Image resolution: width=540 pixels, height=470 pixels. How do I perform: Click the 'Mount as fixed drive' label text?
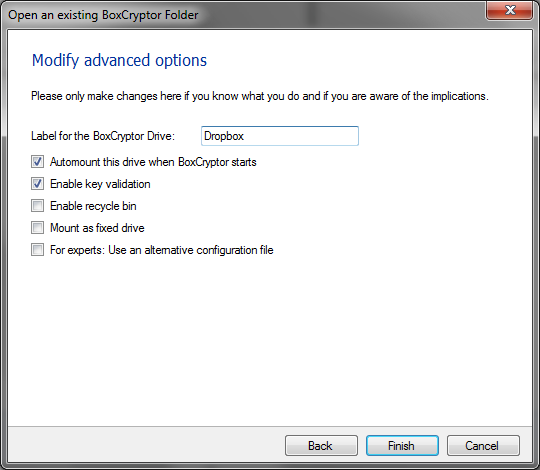(x=97, y=228)
